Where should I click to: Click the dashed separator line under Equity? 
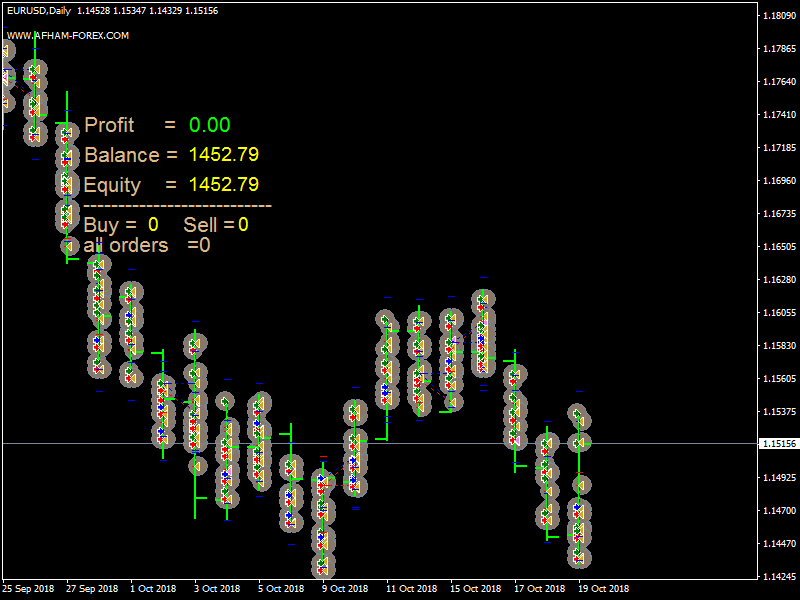(178, 206)
